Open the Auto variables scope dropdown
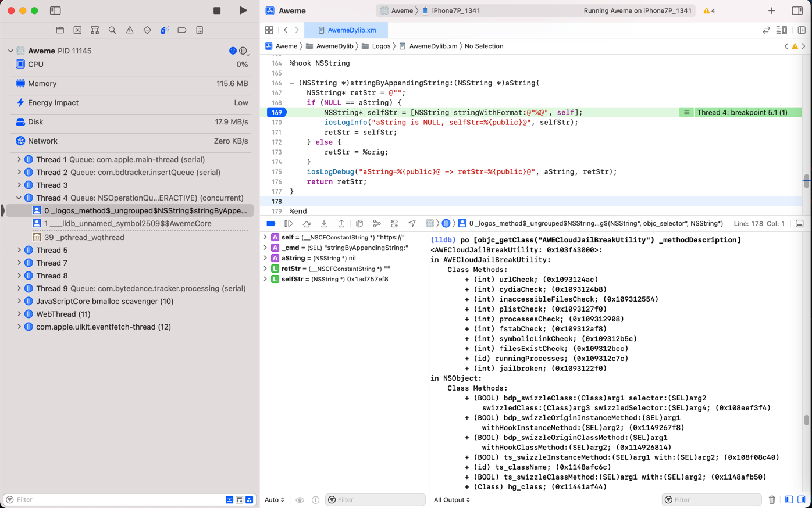Screen dimensions: 812x508 coord(275,500)
